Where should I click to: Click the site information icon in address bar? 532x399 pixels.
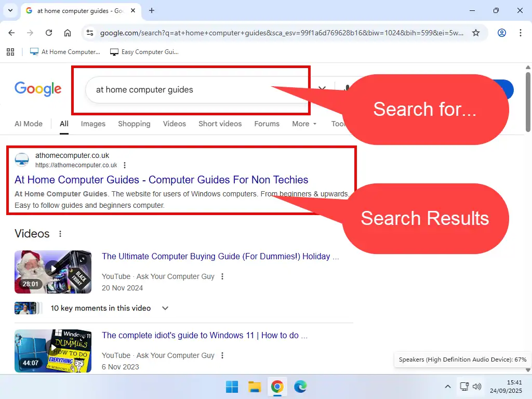(x=90, y=33)
